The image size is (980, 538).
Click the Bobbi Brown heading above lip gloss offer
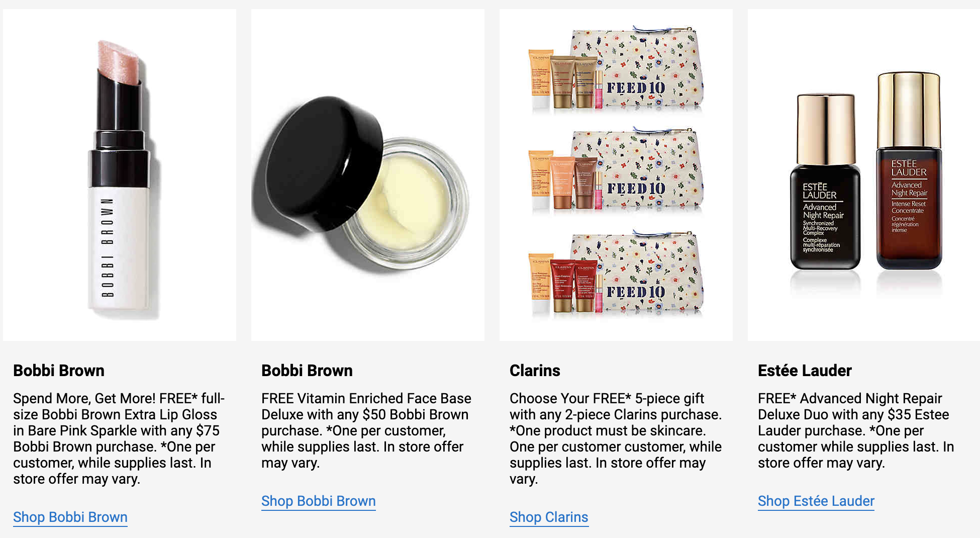pos(59,371)
